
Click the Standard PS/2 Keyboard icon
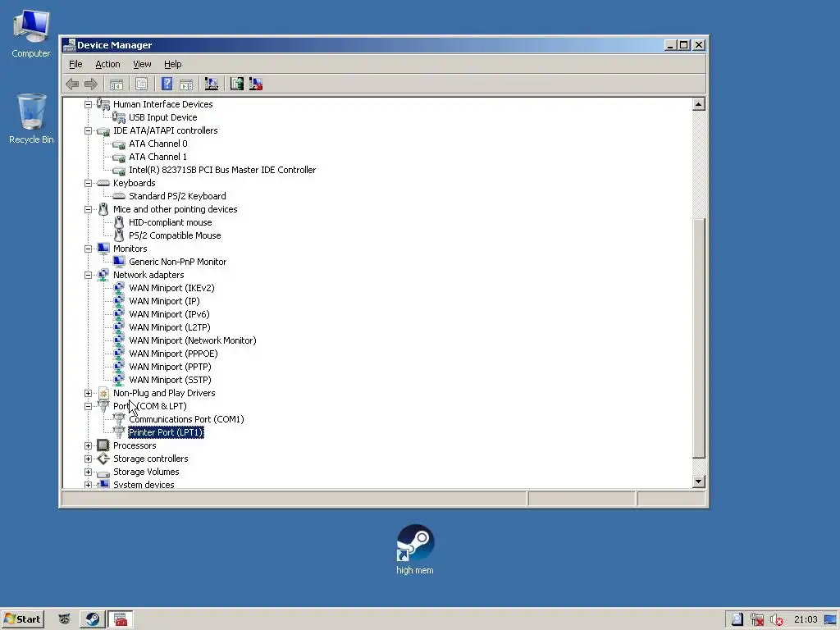[119, 196]
